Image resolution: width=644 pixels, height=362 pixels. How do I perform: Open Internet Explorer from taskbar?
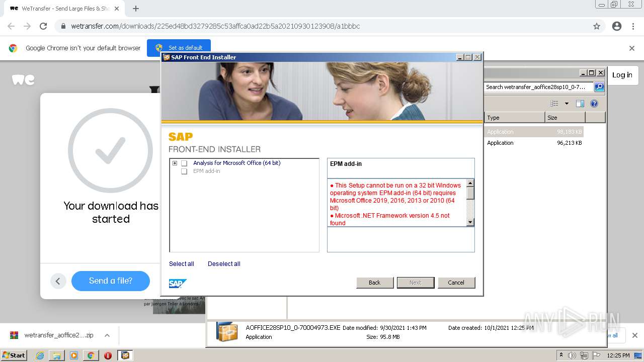coord(40,355)
